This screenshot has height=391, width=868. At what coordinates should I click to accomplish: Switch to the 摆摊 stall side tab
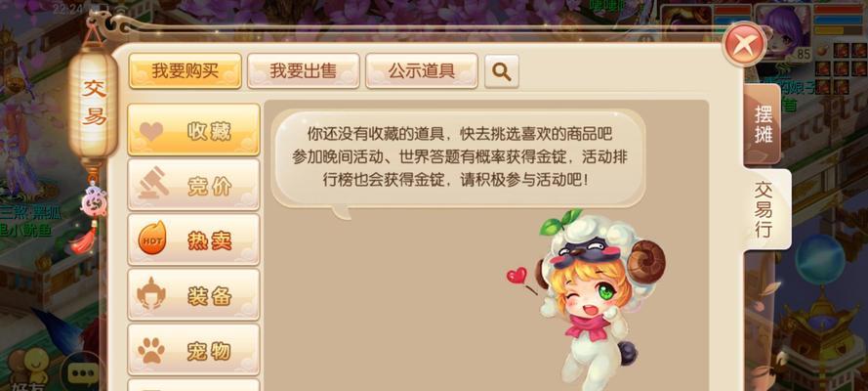pos(763,124)
